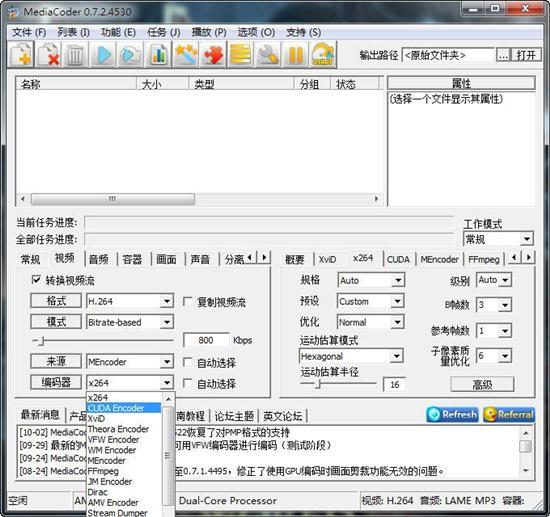Click the 运动估算半径 slider handle
Viewport: 550px width, 517px height.
click(x=317, y=384)
